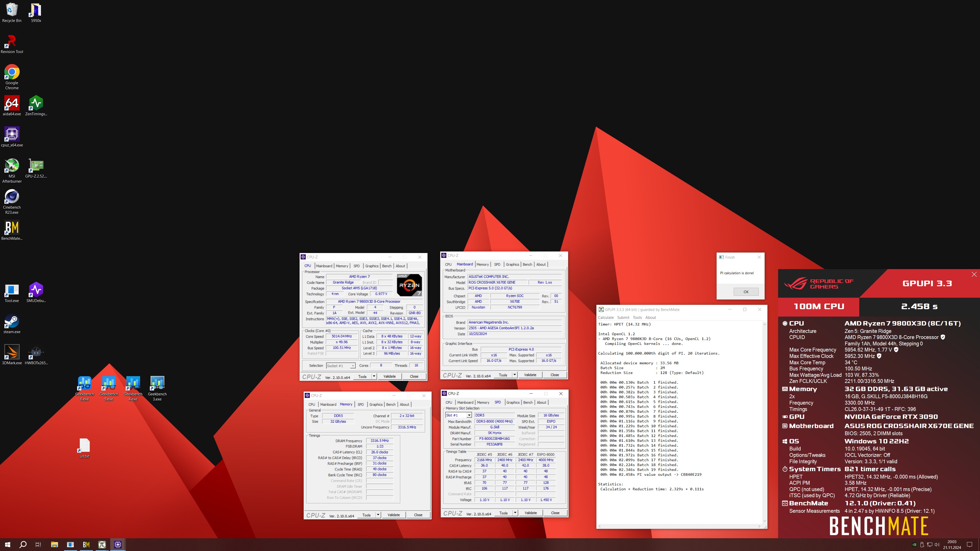Select the DRAM Frequency value 3316.5 MHz
This screenshot has height=551, width=980.
[379, 441]
